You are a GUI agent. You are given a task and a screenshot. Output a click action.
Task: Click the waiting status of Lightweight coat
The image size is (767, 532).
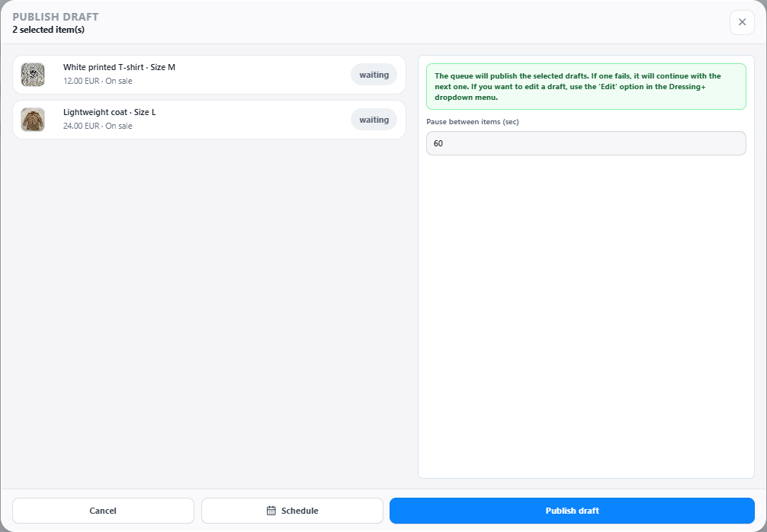click(x=374, y=120)
